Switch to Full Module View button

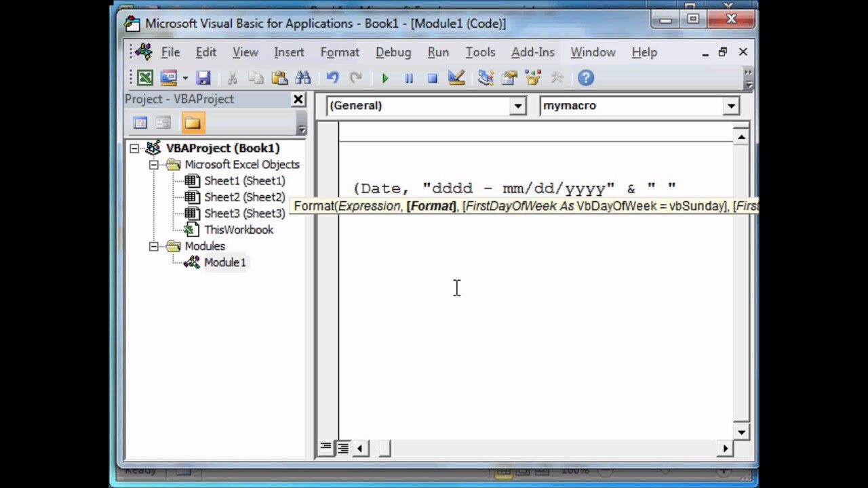343,447
